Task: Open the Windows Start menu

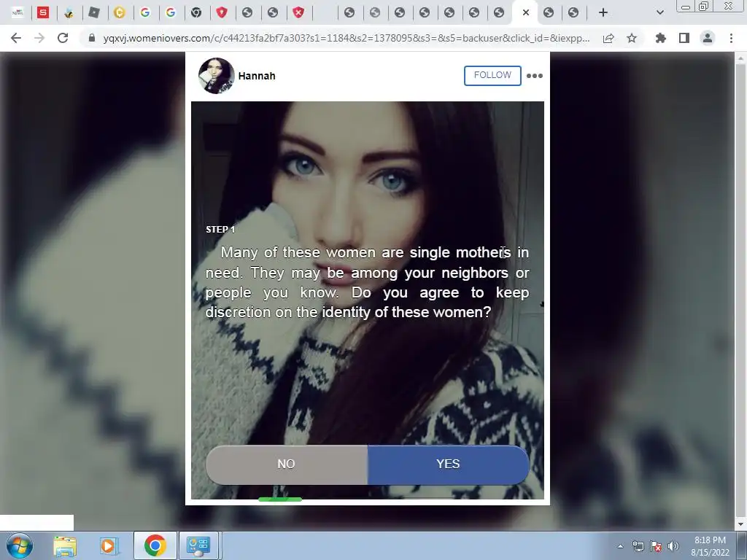Action: point(20,545)
